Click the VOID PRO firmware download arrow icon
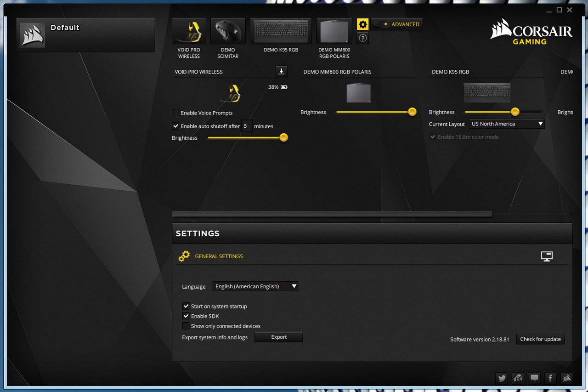This screenshot has width=588, height=392. tap(282, 71)
